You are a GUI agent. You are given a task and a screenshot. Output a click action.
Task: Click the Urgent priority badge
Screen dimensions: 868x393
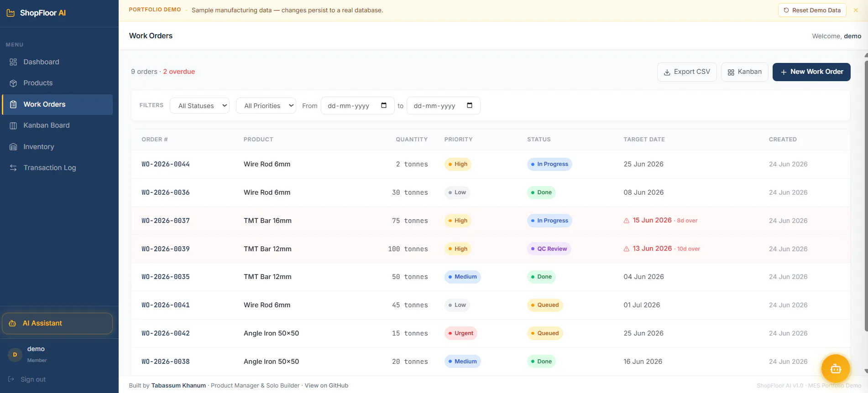(x=461, y=333)
